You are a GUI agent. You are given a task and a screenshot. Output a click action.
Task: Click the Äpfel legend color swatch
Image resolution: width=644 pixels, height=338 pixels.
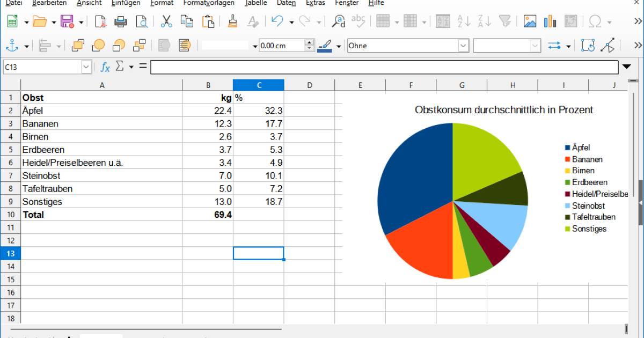567,148
